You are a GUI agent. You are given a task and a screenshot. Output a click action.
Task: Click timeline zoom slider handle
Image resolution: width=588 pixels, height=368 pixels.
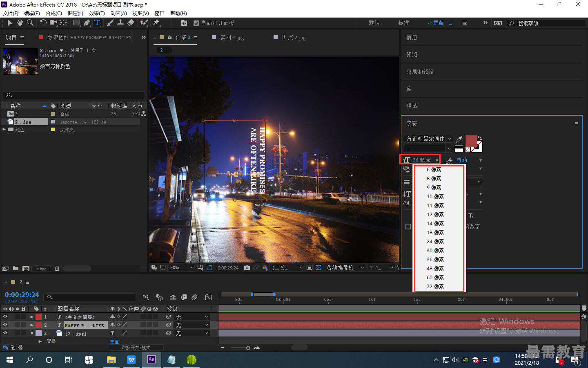click(x=248, y=348)
